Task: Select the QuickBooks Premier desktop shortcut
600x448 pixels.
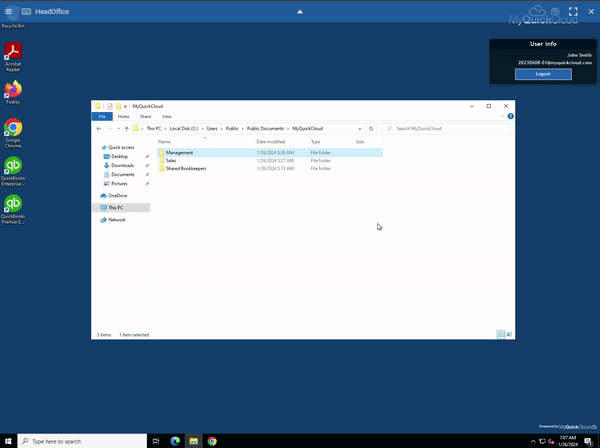Action: [13, 209]
